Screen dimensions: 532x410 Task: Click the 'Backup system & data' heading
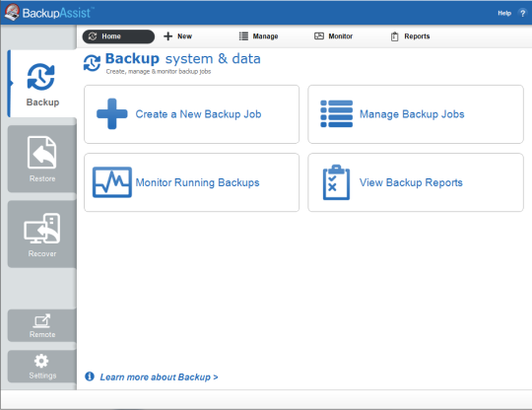click(x=183, y=59)
